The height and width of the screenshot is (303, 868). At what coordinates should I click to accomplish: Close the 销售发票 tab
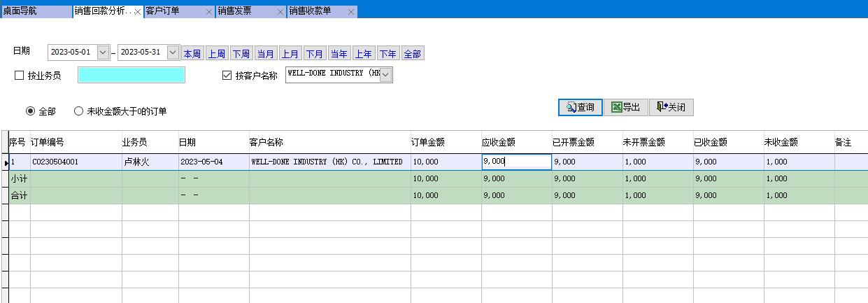(x=280, y=12)
